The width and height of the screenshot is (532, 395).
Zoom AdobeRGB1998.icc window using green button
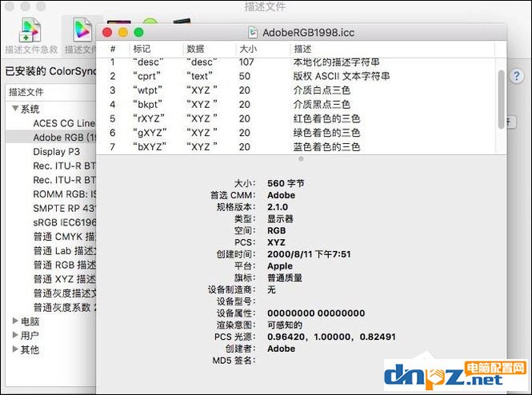click(x=138, y=32)
